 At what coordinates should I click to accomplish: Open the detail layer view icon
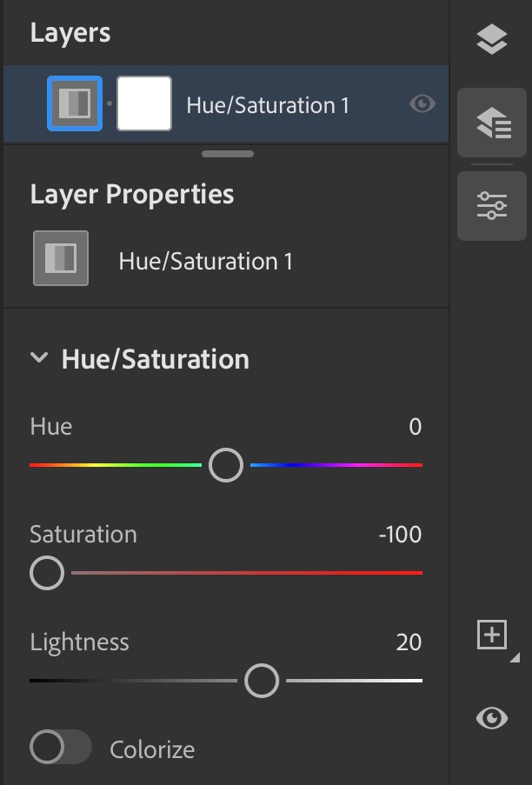pyautogui.click(x=491, y=123)
